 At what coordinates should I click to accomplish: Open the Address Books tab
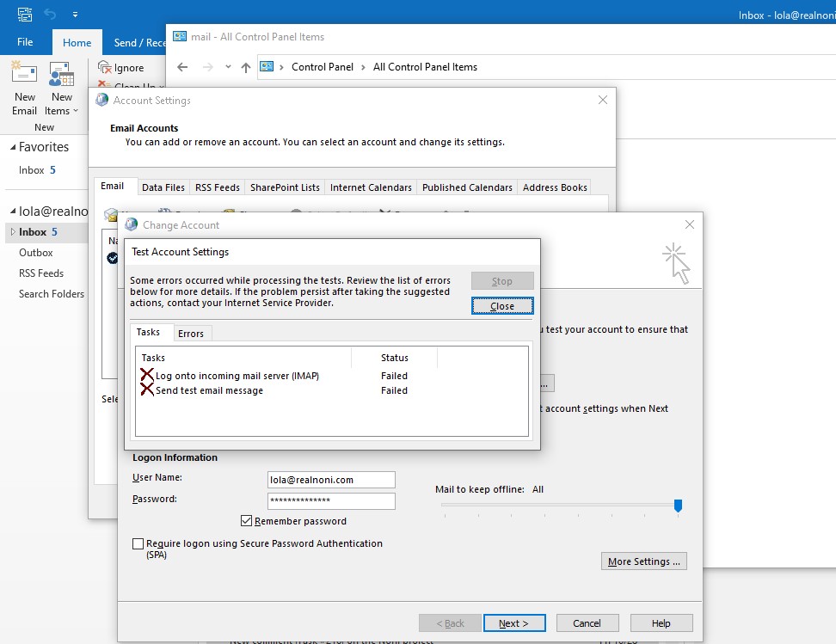(555, 187)
